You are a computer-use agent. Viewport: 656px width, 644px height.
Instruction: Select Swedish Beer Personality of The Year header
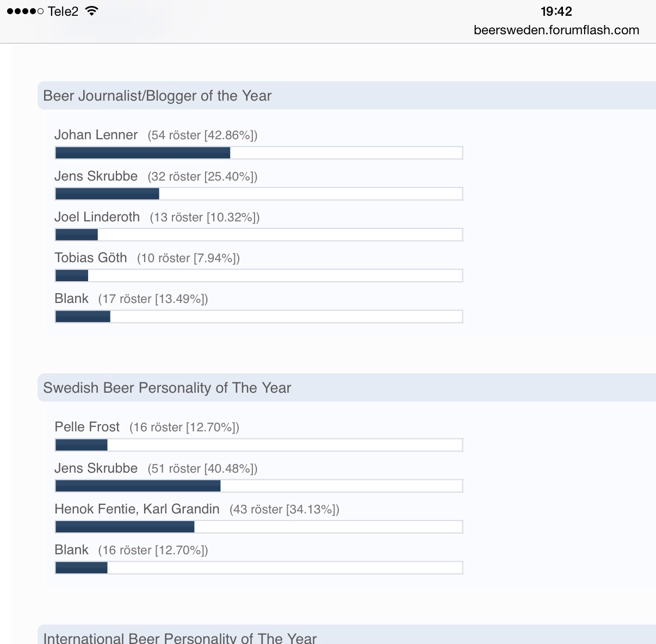[x=167, y=388]
